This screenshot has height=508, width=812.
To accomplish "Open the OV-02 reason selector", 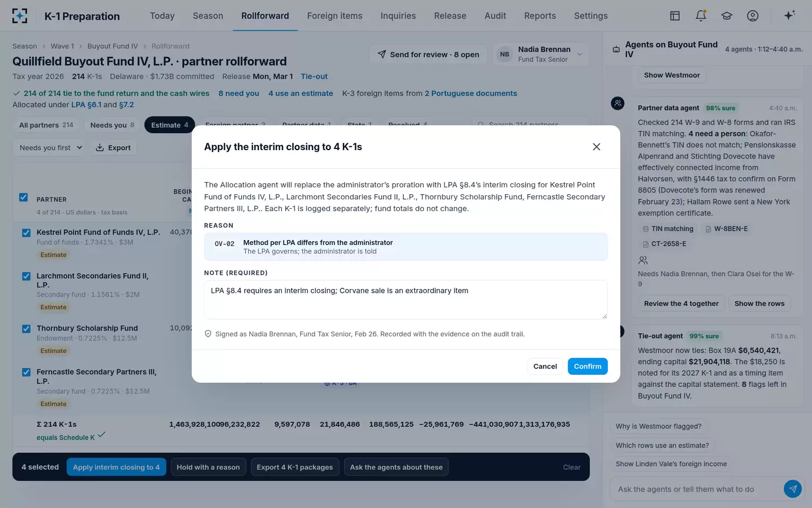I will (x=405, y=247).
